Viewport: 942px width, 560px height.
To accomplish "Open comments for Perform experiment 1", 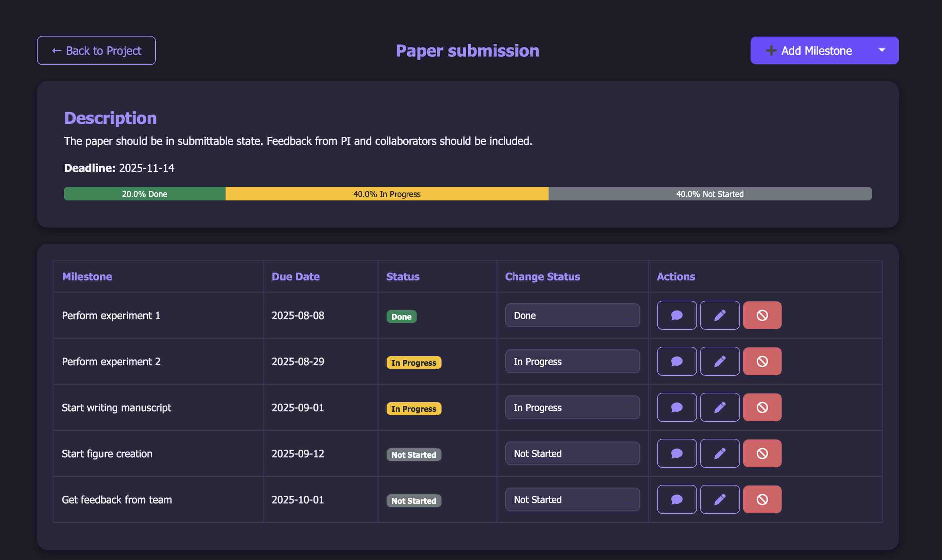I will click(x=677, y=315).
